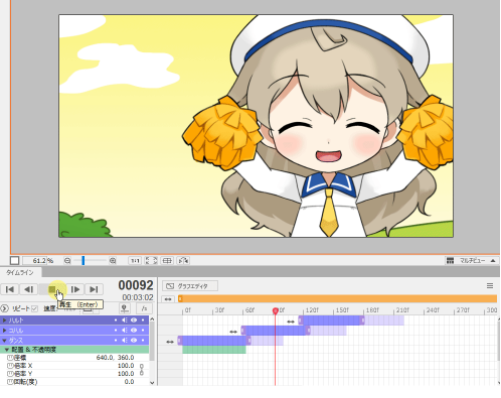Click the zoom out magnifier icon
501x398 pixels.
click(x=67, y=261)
